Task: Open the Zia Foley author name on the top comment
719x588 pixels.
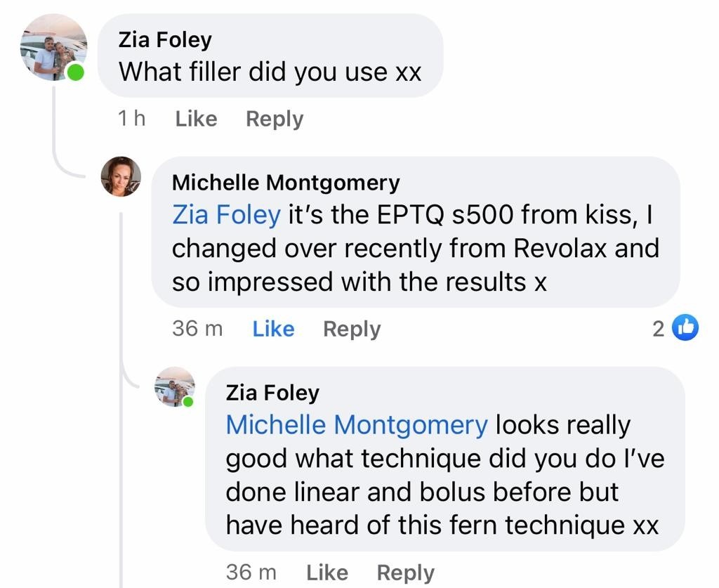Action: click(165, 39)
